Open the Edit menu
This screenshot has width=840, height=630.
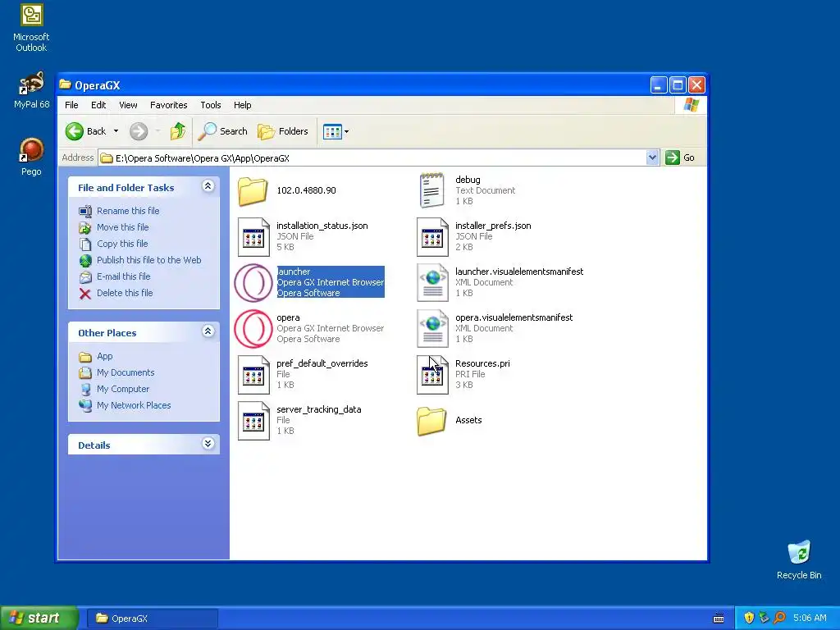[x=98, y=105]
